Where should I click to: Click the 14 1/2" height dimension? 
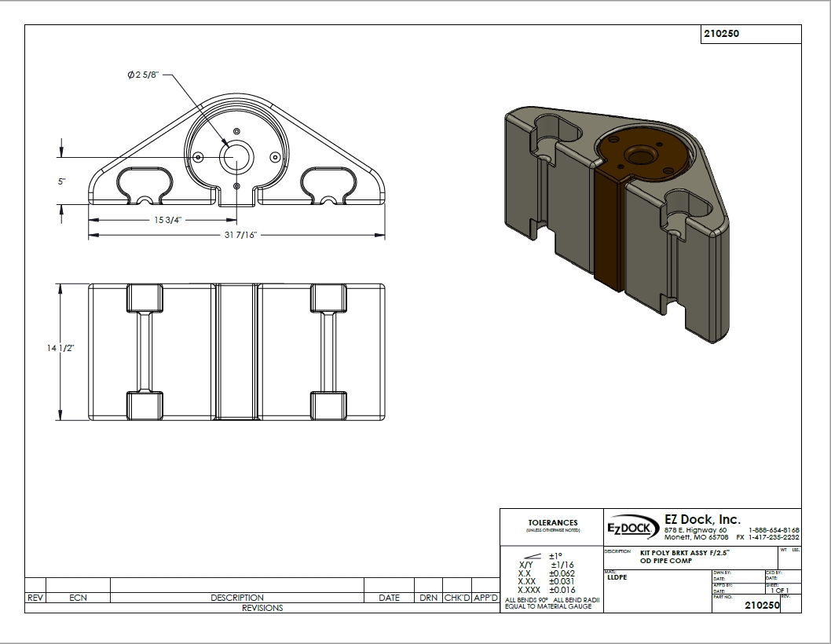click(x=60, y=348)
